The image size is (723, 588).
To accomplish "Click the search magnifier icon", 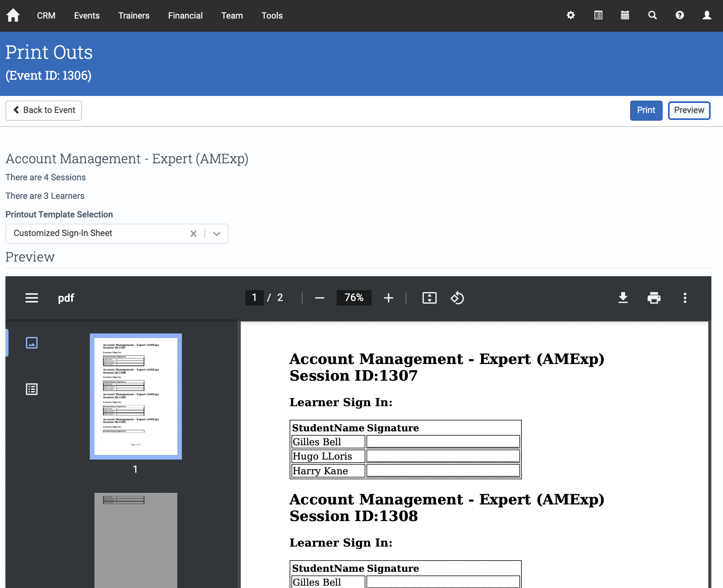I will click(653, 15).
